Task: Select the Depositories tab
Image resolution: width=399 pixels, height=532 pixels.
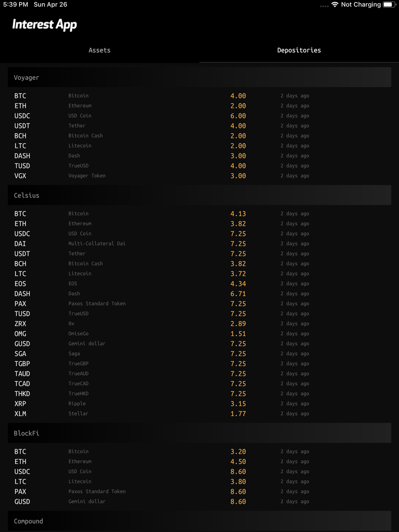Action: pyautogui.click(x=299, y=50)
